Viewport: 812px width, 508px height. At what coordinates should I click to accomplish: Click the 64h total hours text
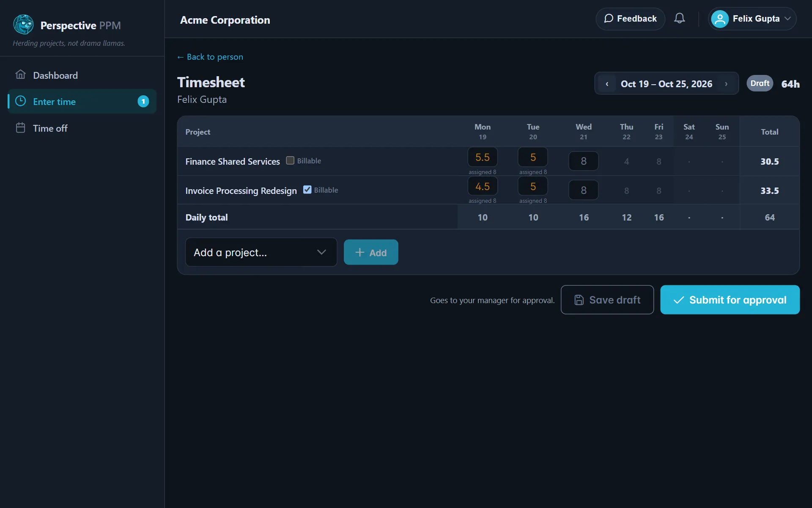tap(790, 84)
